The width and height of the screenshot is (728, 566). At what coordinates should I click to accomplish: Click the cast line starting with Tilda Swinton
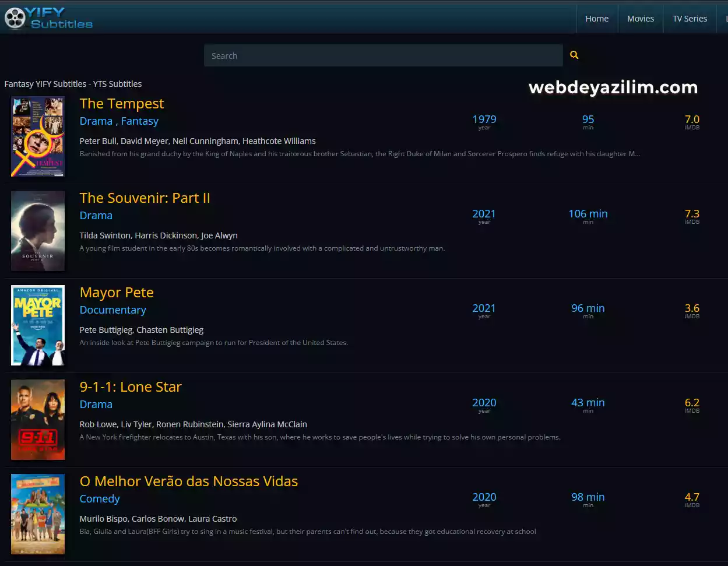click(x=159, y=235)
